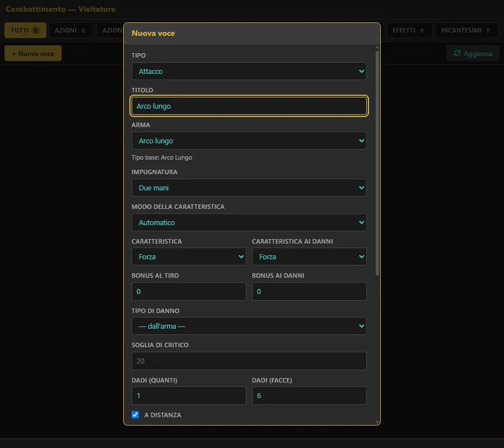Click the DADI (FACCE) field
504x448 pixels.
[309, 395]
